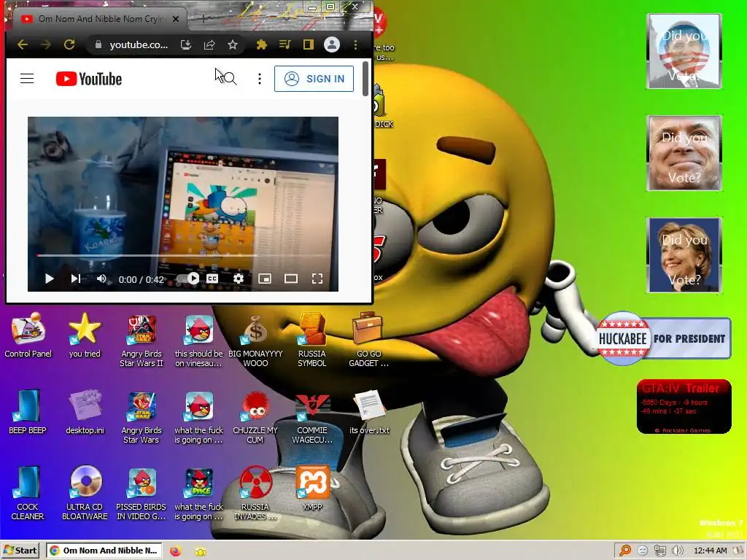Select the desktop.ini file
Screen dimensions: 747x560
(85, 413)
